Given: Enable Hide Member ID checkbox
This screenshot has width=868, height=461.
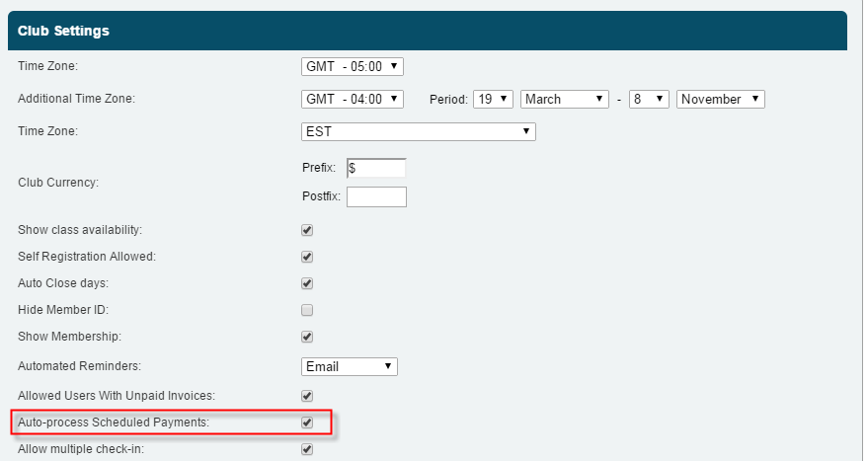Looking at the screenshot, I should 307,310.
